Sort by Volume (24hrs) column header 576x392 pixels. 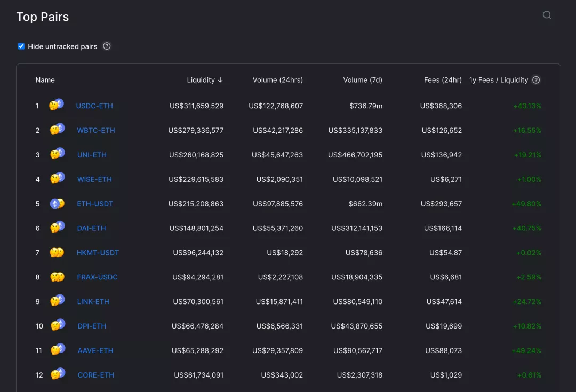click(278, 80)
